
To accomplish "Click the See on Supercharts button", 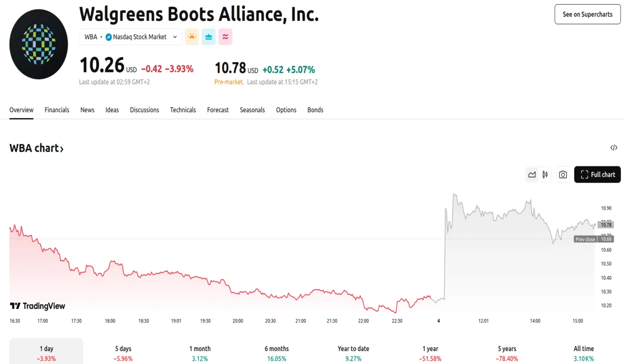I will click(587, 15).
